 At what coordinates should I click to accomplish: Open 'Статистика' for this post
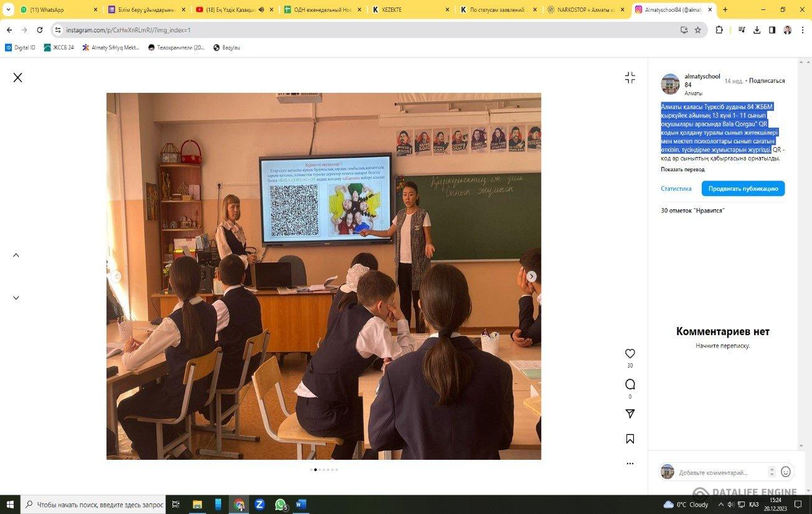pyautogui.click(x=676, y=188)
